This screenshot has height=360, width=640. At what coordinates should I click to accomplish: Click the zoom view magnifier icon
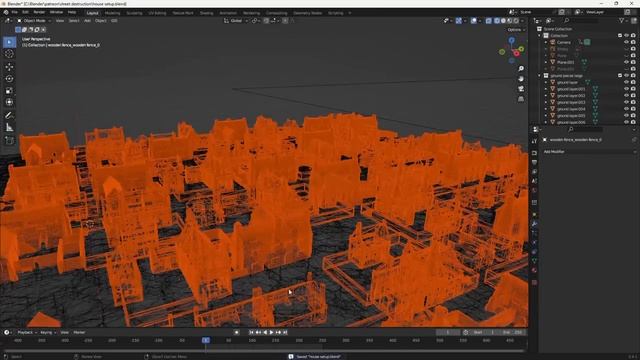point(521,69)
